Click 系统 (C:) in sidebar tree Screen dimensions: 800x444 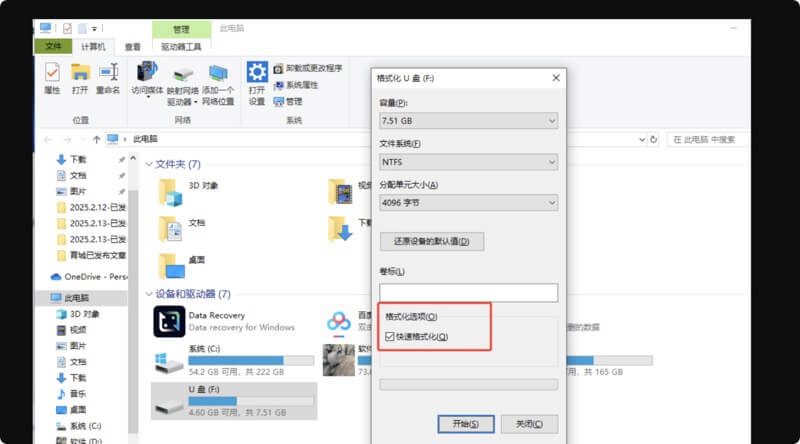(79, 426)
